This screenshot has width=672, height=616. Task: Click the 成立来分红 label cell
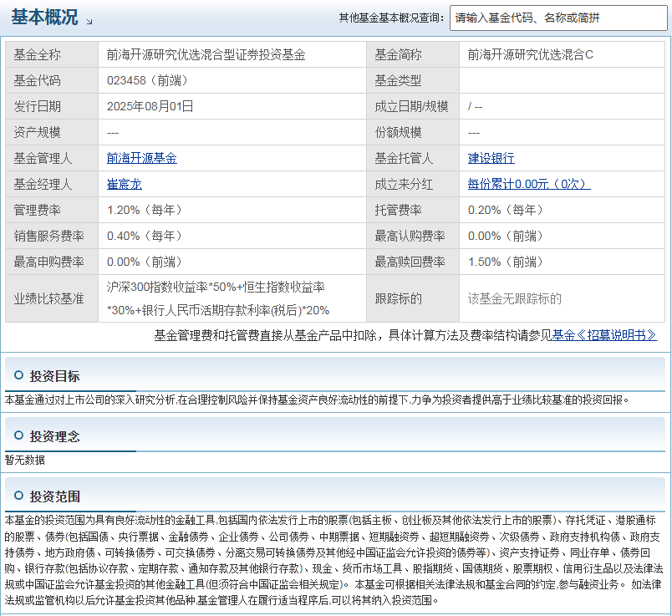tap(413, 184)
